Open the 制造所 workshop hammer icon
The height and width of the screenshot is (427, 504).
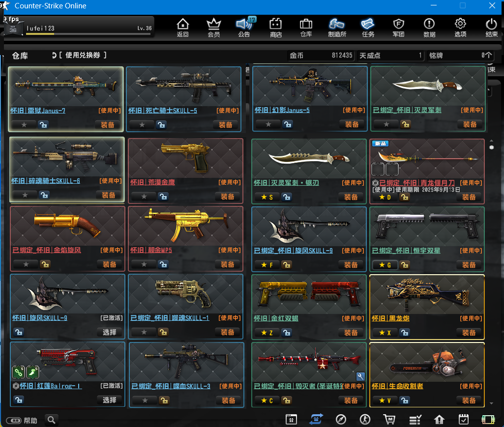pos(337,28)
